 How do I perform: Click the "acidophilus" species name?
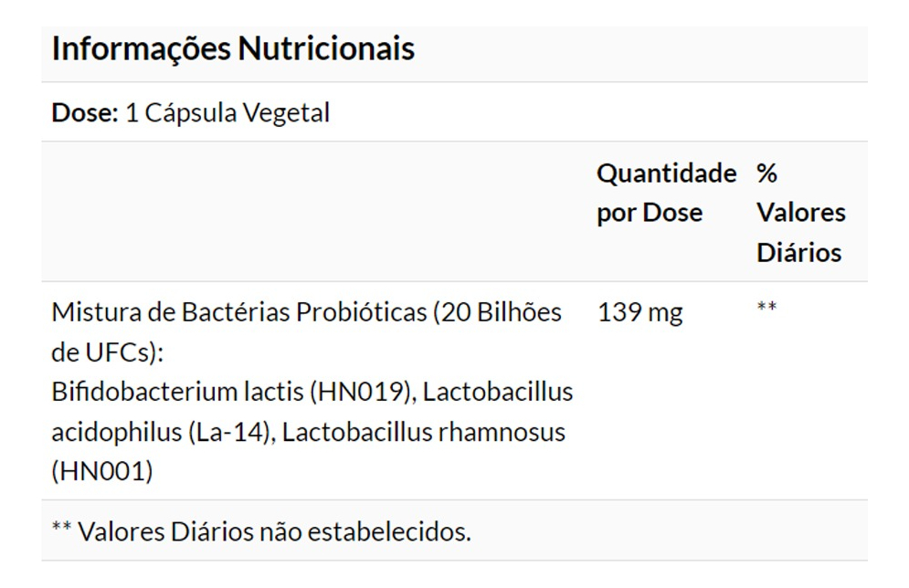click(114, 432)
